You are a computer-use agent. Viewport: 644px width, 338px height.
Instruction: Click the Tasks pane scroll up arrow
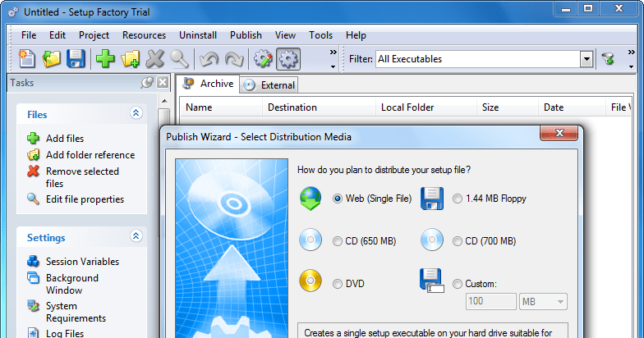pos(164,101)
